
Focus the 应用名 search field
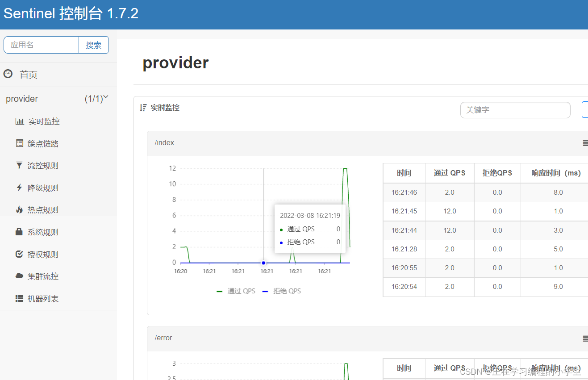(x=41, y=45)
